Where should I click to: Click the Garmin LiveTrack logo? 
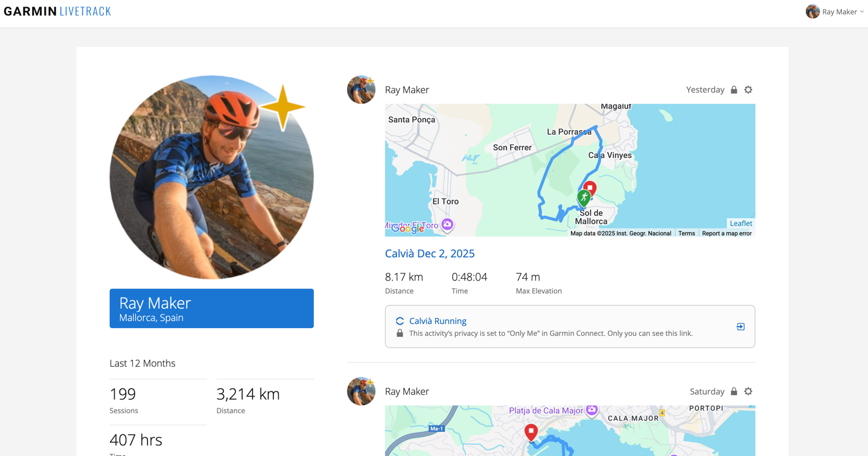57,11
